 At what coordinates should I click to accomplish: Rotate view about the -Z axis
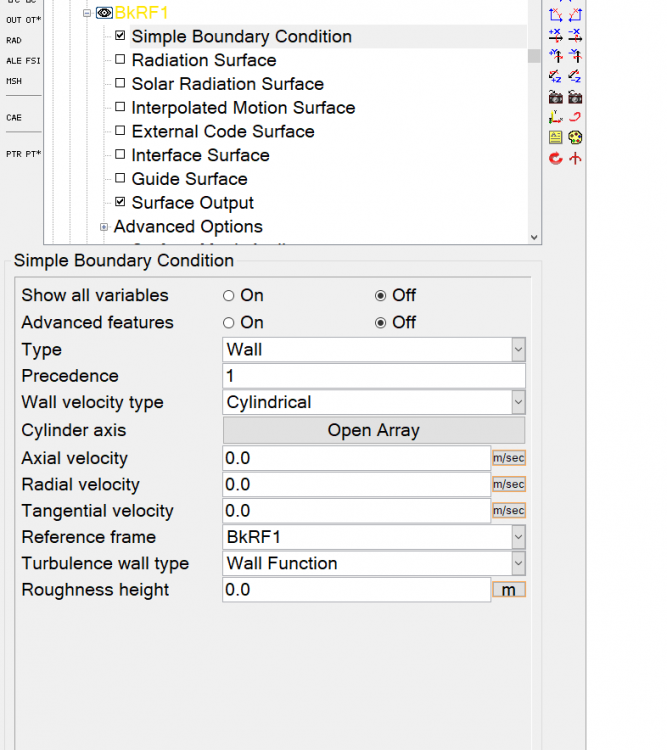click(575, 77)
